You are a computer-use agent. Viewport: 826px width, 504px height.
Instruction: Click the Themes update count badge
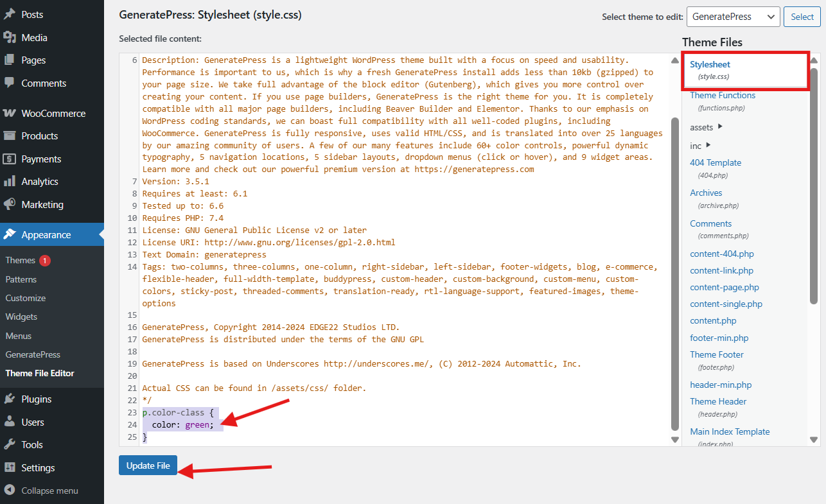(45, 260)
